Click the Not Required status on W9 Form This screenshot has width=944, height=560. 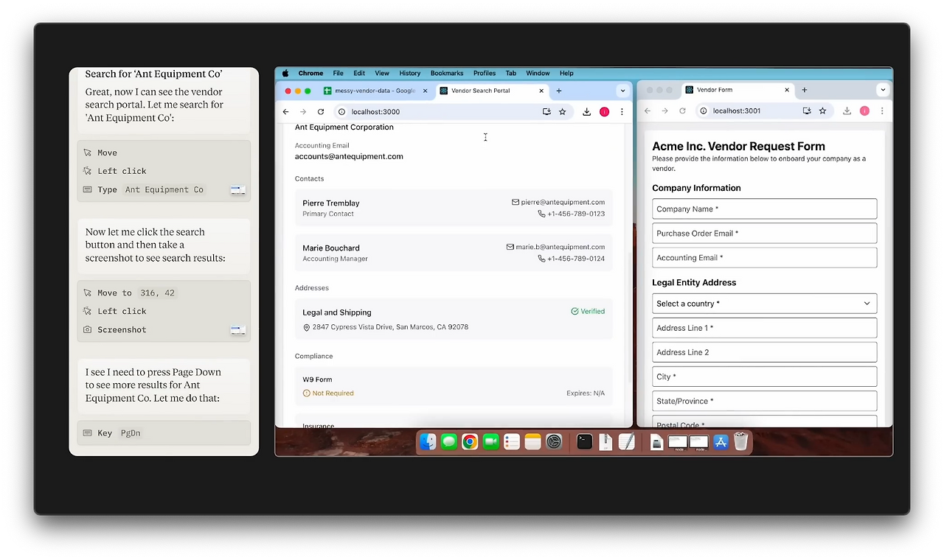click(328, 393)
